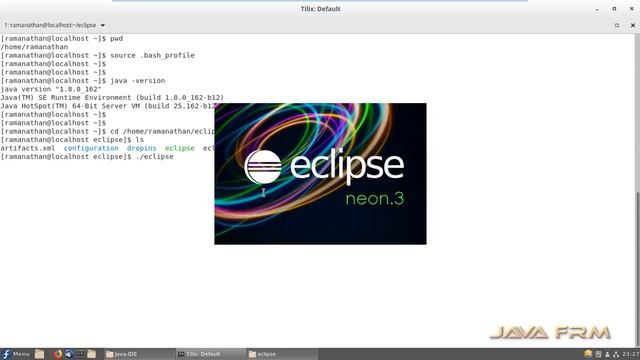The height and width of the screenshot is (360, 640).
Task: Switch to Tilix: Default taskbar window
Action: (x=210, y=354)
